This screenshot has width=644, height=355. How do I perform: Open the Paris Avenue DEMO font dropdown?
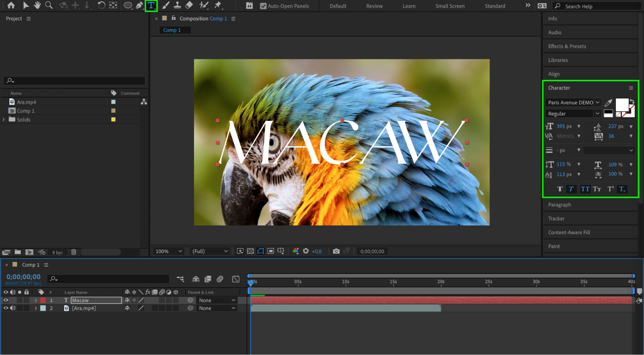click(x=598, y=102)
